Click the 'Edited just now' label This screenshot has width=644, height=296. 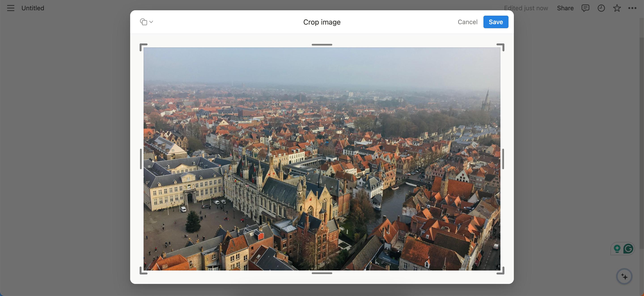[526, 8]
